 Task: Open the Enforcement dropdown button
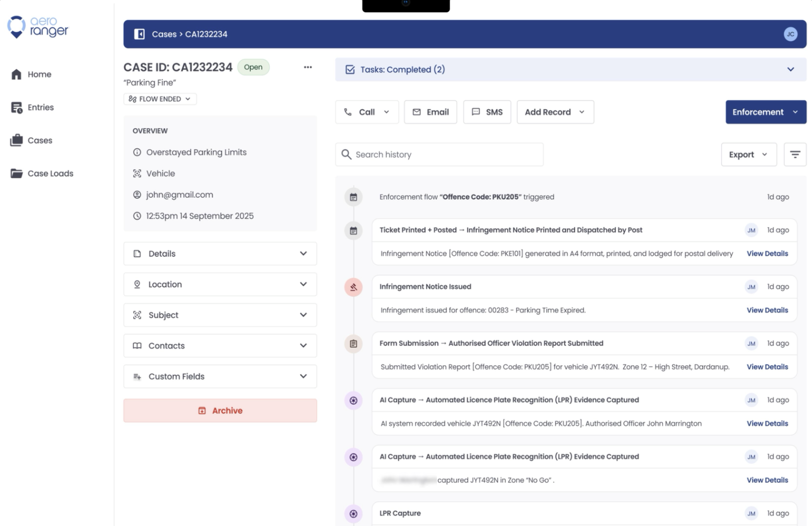pyautogui.click(x=766, y=112)
